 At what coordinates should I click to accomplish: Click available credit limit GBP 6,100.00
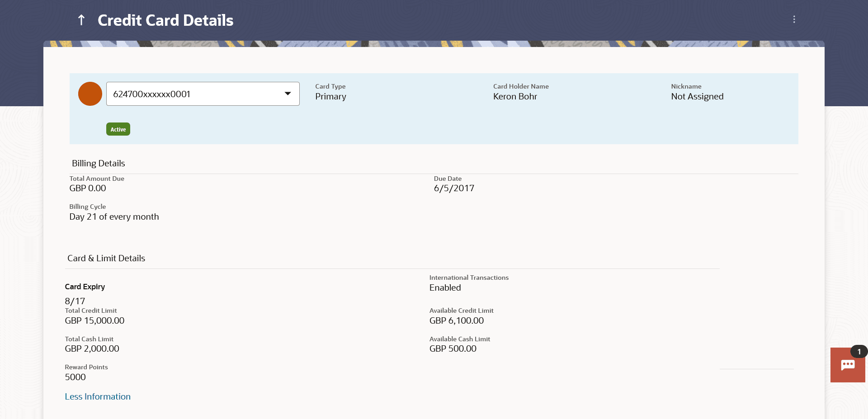(457, 320)
